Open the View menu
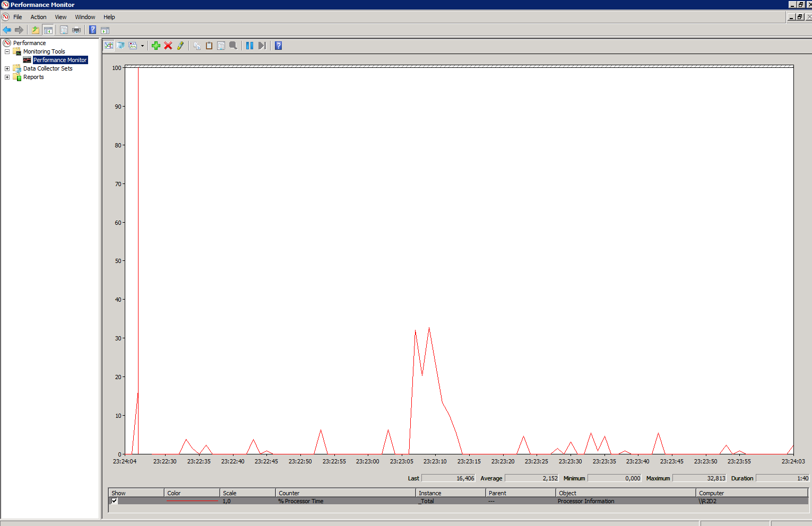The width and height of the screenshot is (812, 526). pyautogui.click(x=61, y=17)
